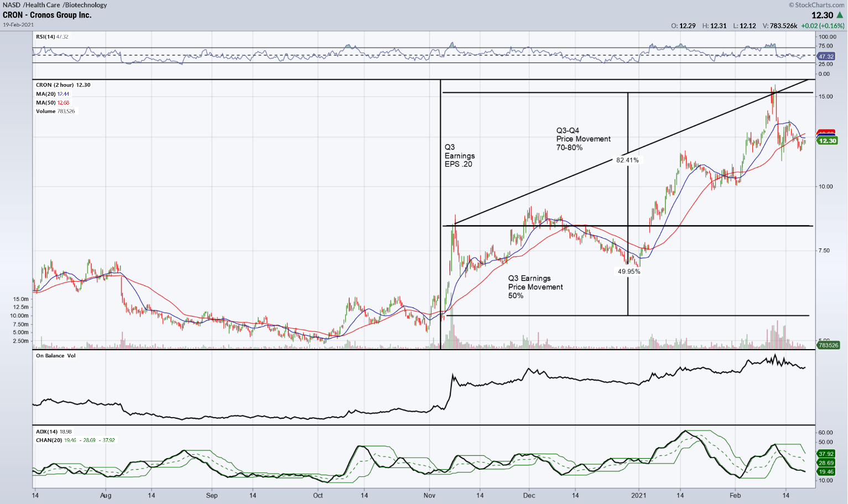Viewport: 848px width, 504px height.
Task: Click the 19.46 lower channel tag on right axis
Action: pyautogui.click(x=826, y=472)
